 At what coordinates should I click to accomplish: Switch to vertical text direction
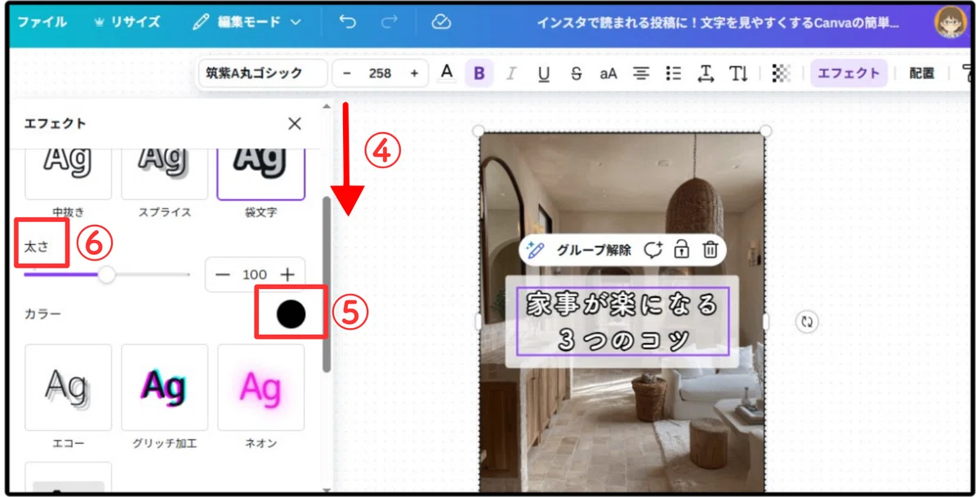click(739, 73)
